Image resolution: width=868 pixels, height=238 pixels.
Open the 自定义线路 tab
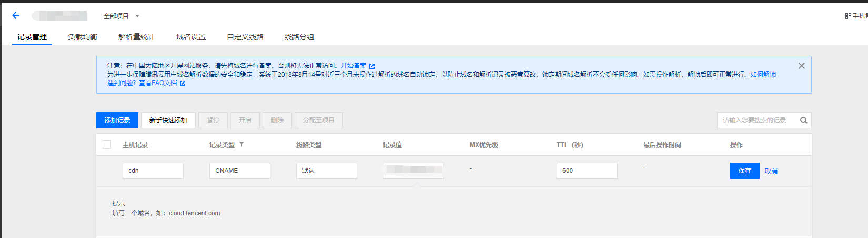[245, 37]
